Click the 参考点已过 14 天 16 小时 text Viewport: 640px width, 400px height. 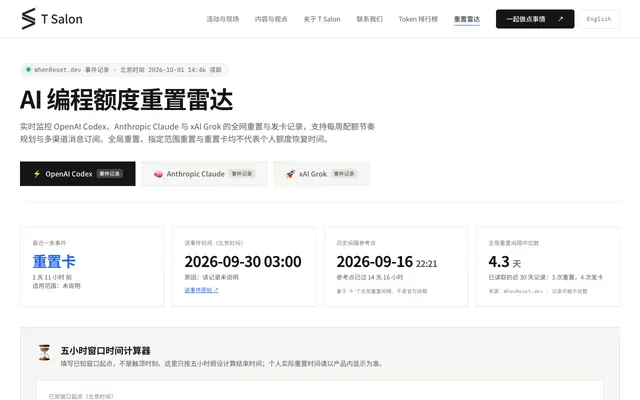tap(369, 277)
